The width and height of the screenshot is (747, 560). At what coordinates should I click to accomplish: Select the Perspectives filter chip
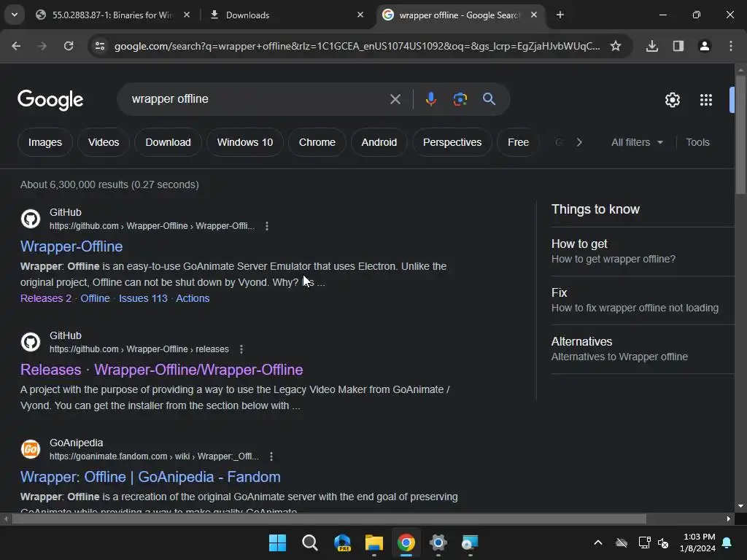(x=452, y=142)
